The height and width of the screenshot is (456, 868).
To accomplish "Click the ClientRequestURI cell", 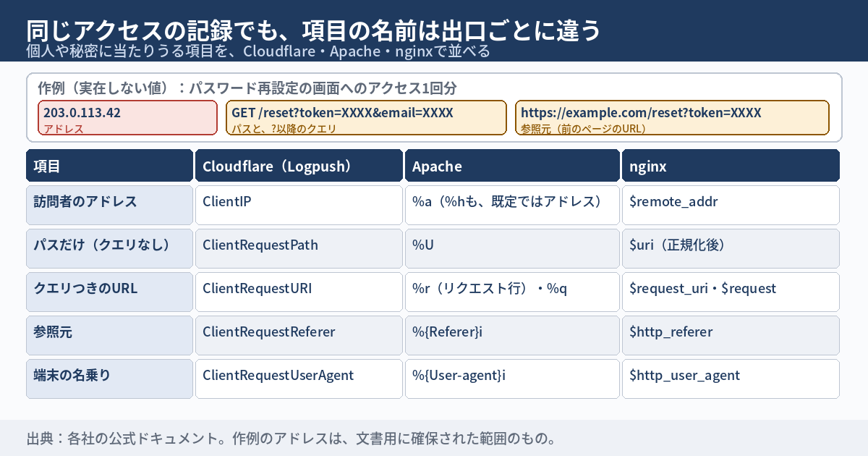I will [x=299, y=292].
